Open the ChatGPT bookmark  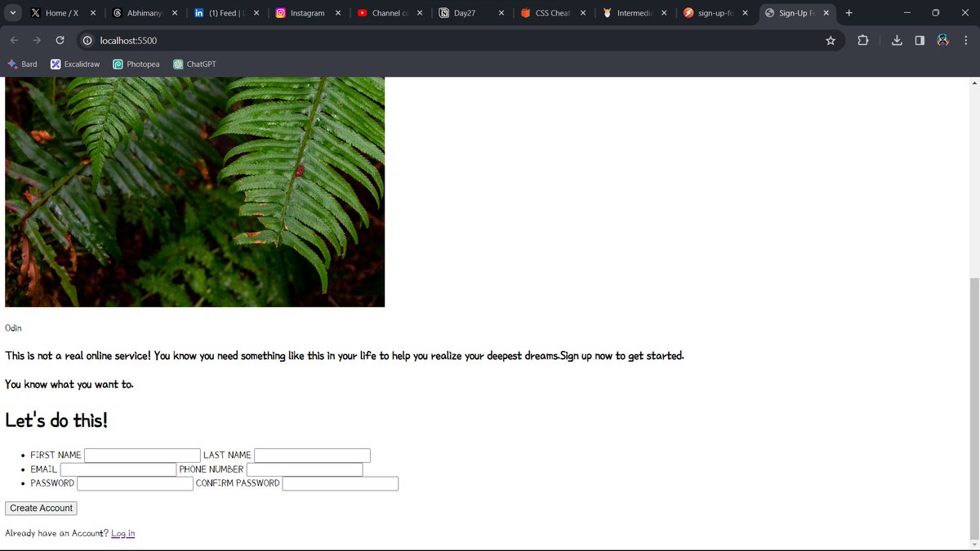(194, 64)
